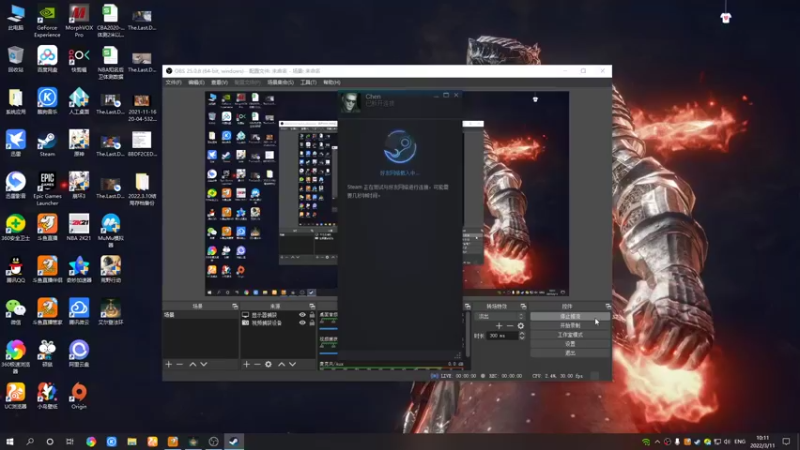Viewport: 800px width, 450px height.
Task: Click the ENG language indicator in tray
Action: [740, 441]
